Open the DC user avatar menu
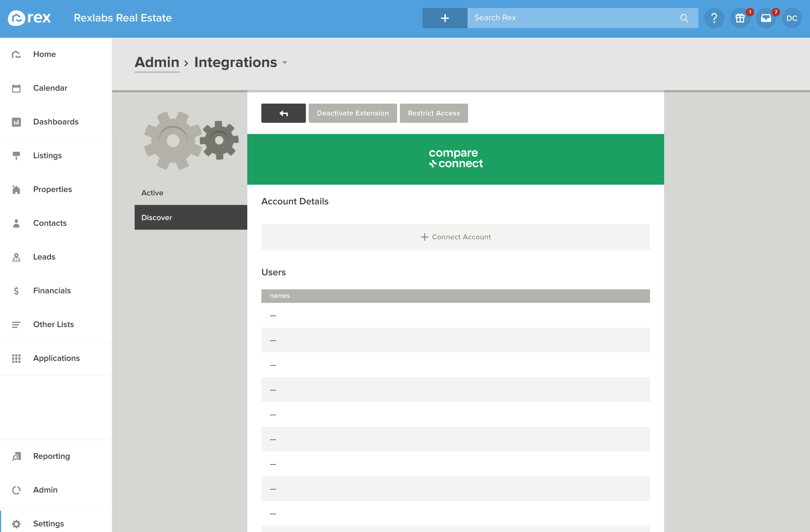810x532 pixels. (x=792, y=18)
